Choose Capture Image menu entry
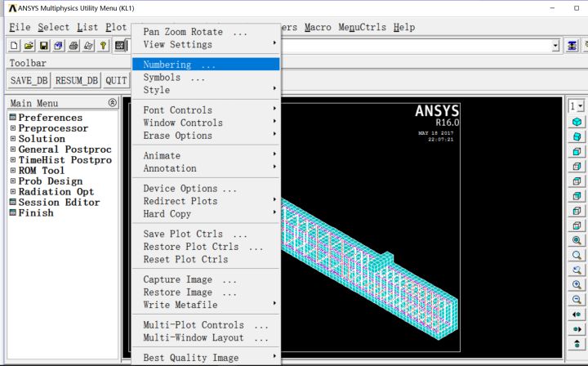588x366 pixels. [x=206, y=279]
